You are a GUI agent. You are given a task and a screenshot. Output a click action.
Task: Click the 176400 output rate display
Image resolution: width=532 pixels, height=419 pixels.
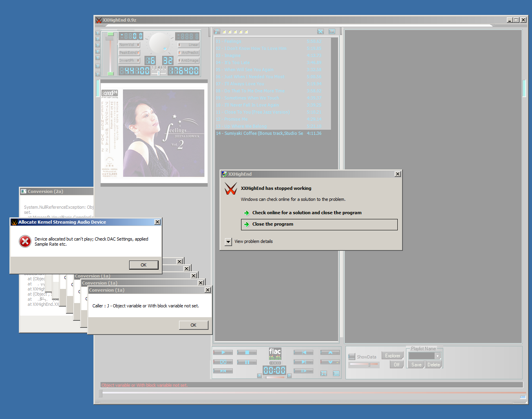(x=183, y=71)
